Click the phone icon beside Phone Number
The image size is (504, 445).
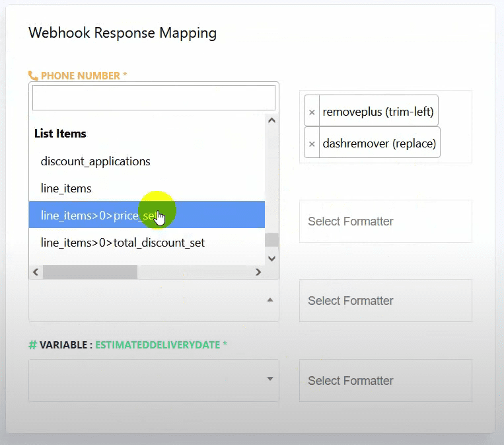click(33, 76)
